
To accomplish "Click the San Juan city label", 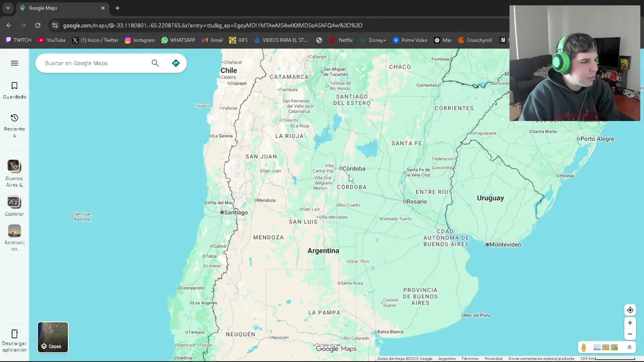I will click(x=271, y=171).
